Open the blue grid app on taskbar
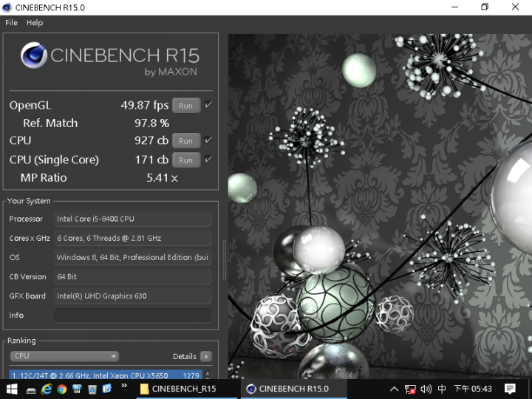 (77, 389)
